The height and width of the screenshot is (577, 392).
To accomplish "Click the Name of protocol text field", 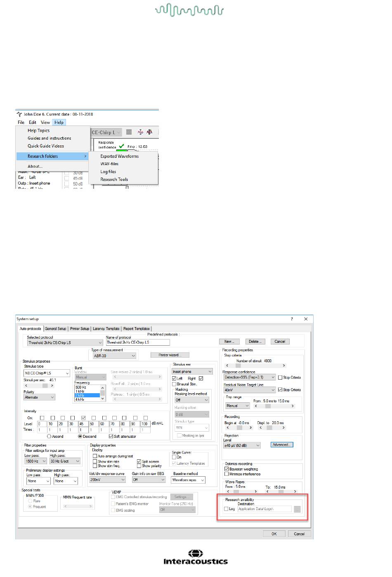I will 138,342.
